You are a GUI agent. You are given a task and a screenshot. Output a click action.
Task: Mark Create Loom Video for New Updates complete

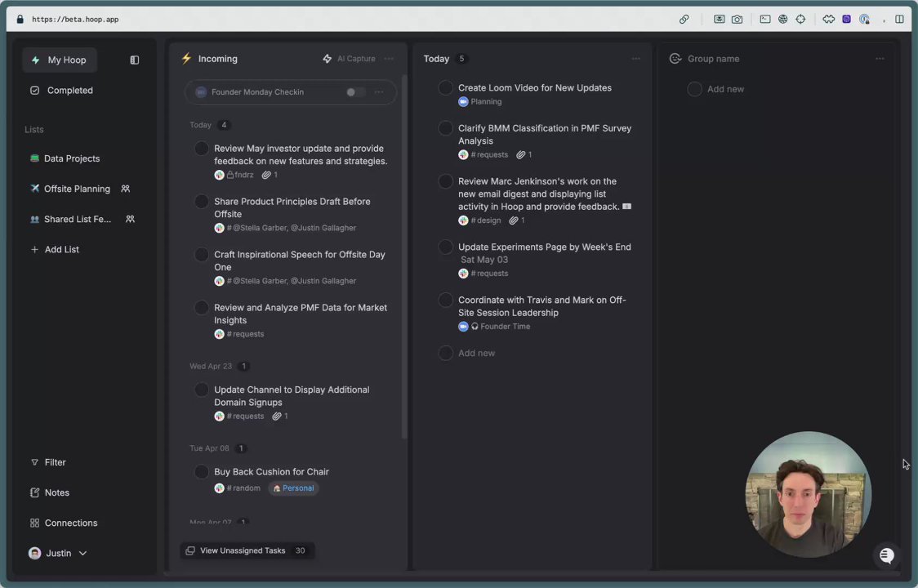click(x=446, y=88)
